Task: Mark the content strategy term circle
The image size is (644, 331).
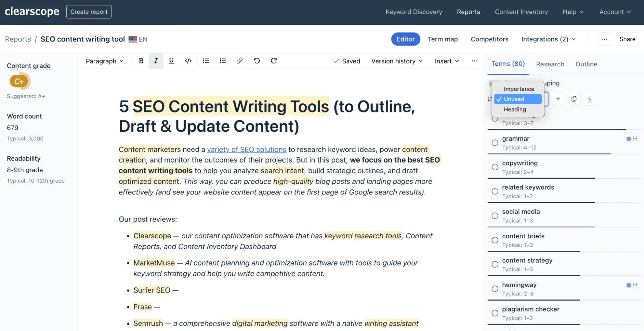Action: (495, 264)
